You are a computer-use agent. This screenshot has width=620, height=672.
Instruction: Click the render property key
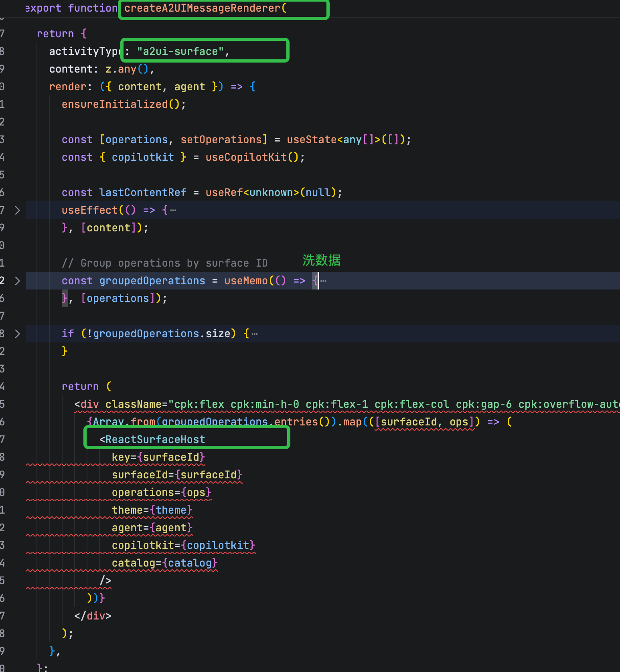68,87
